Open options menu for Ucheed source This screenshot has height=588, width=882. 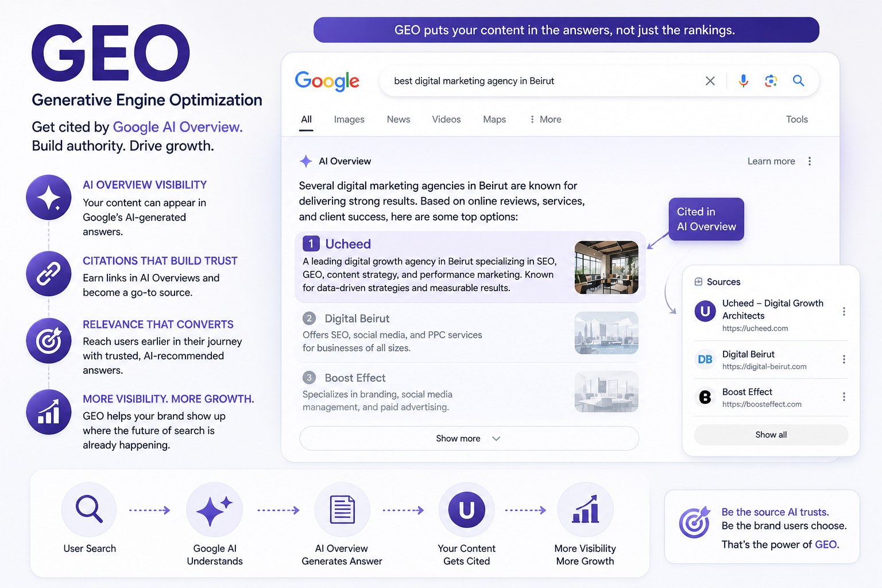[x=844, y=311]
